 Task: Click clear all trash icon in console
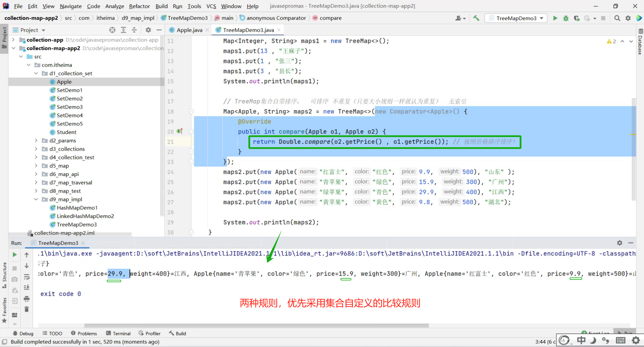[x=26, y=309]
